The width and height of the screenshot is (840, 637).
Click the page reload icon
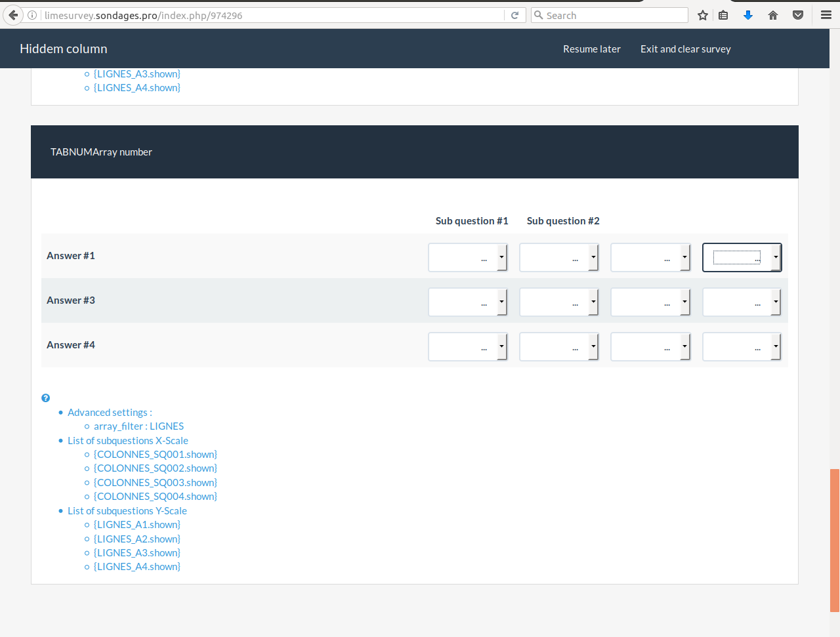coord(515,15)
